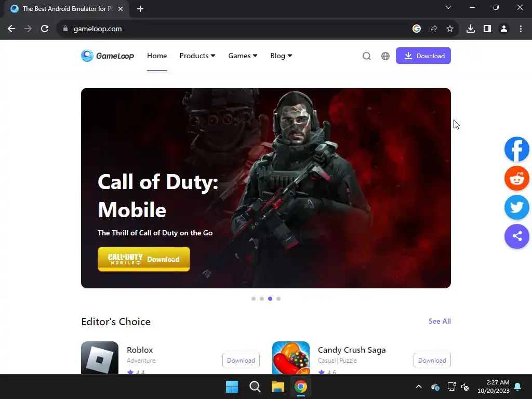532x399 pixels.
Task: Bookmark this tab with the star icon
Action: click(450, 29)
